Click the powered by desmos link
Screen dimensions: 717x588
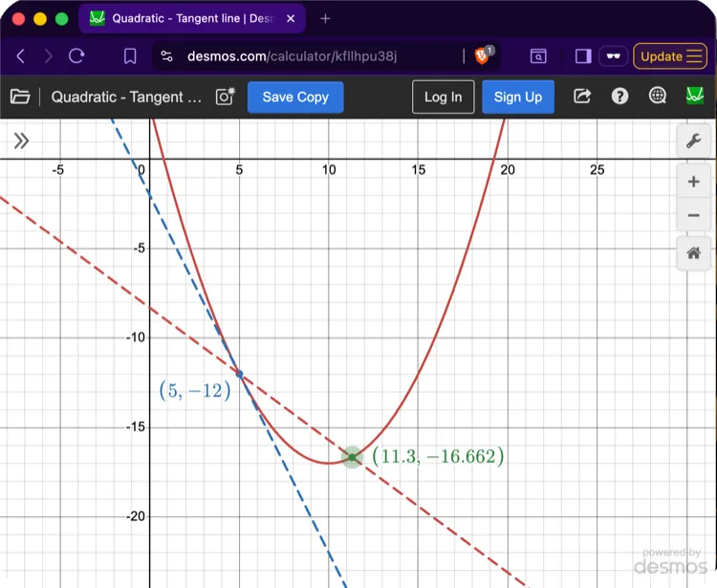670,561
